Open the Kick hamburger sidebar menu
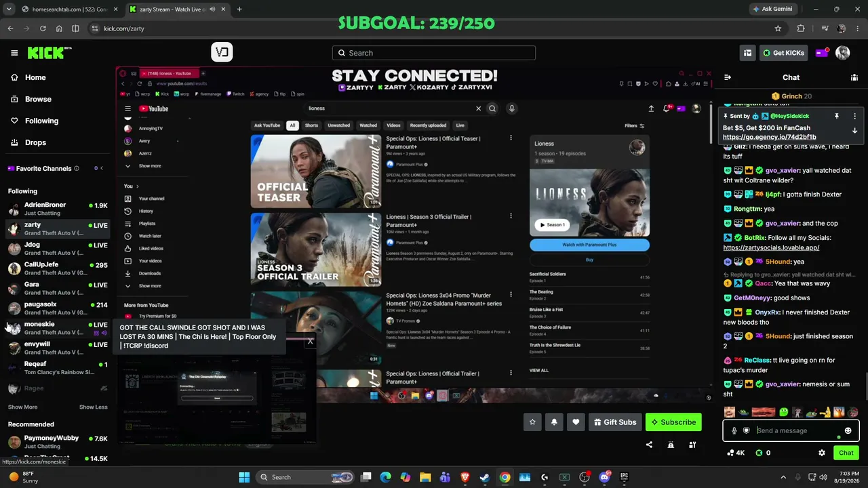The width and height of the screenshot is (868, 488). point(14,53)
